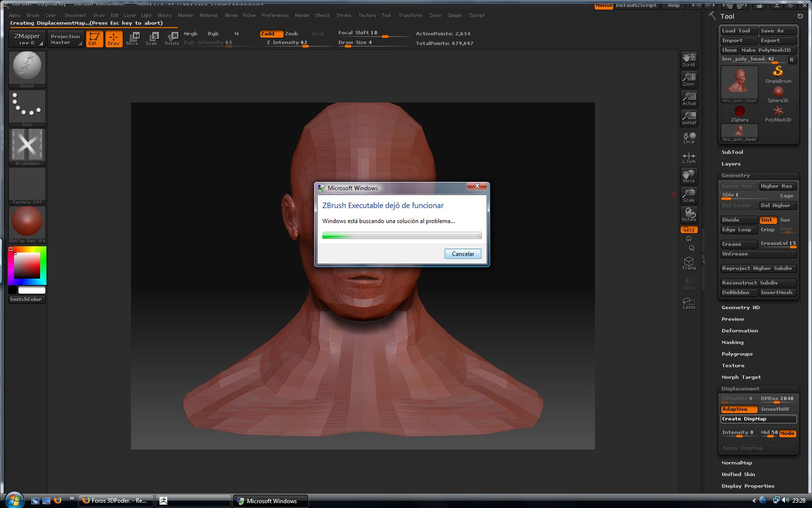Expand the Morph Target subpalette
This screenshot has width=812, height=508.
point(741,377)
